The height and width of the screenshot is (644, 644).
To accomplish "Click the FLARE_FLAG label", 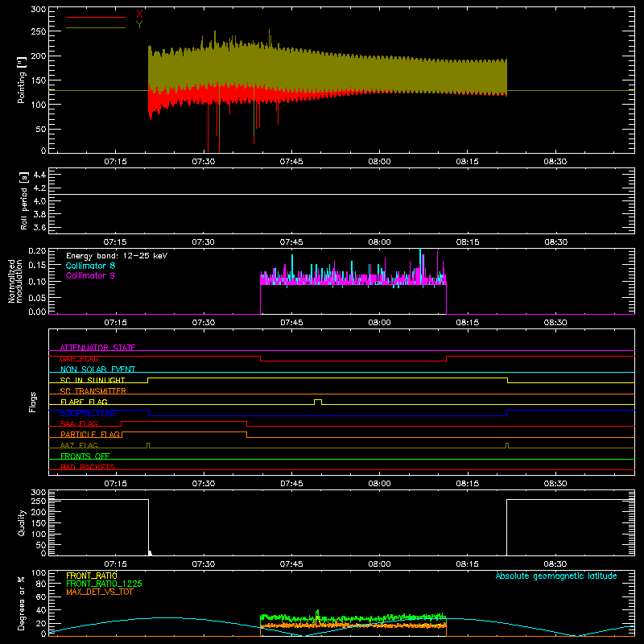I will point(84,402).
